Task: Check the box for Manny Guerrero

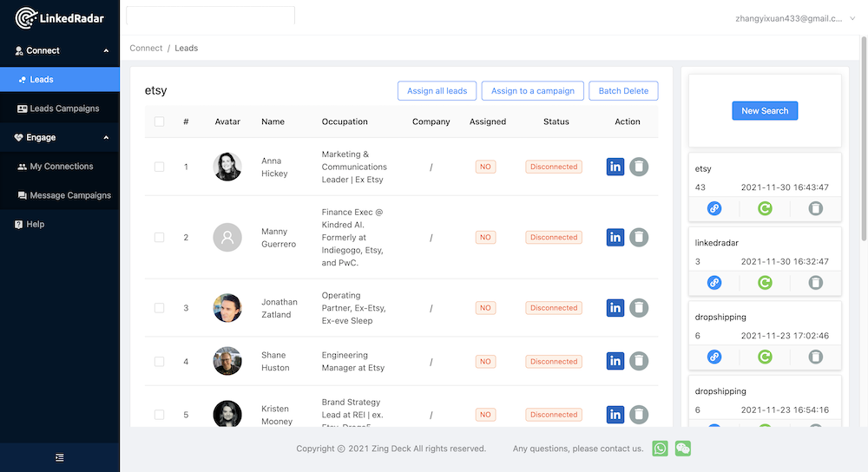Action: pos(160,238)
